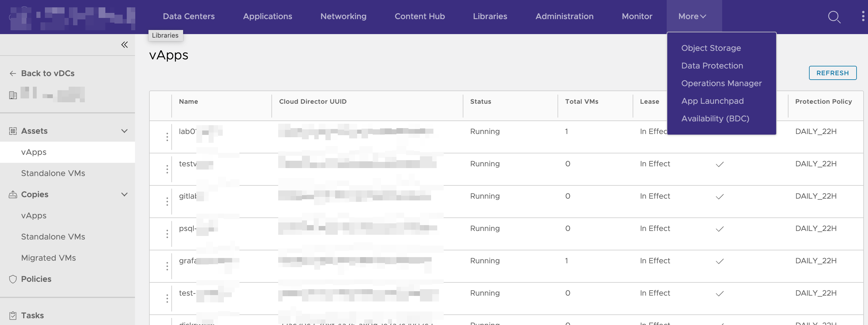Open the Administration tab

click(564, 16)
